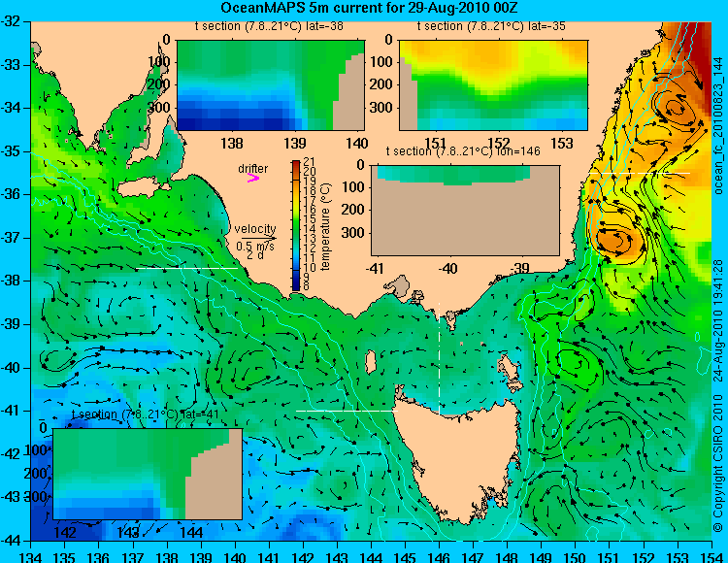This screenshot has height=563, width=728.
Task: Click the '141' longitude axis label
Action: coord(269,556)
